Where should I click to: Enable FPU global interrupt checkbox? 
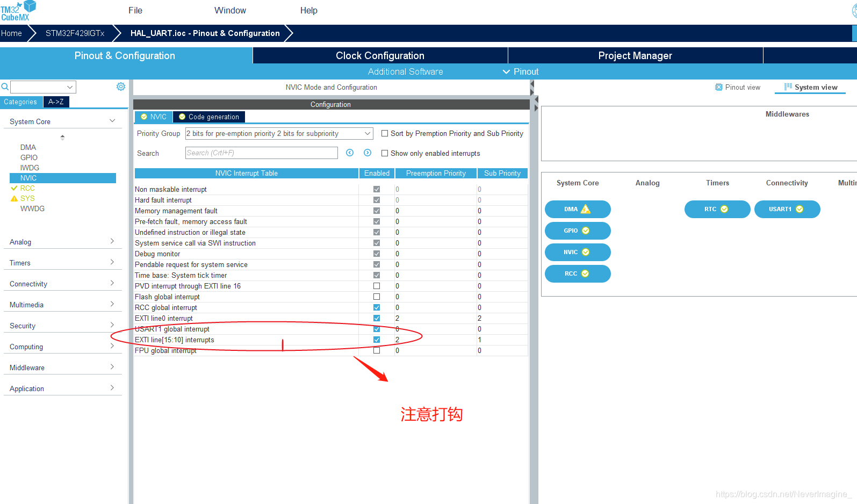pyautogui.click(x=377, y=350)
